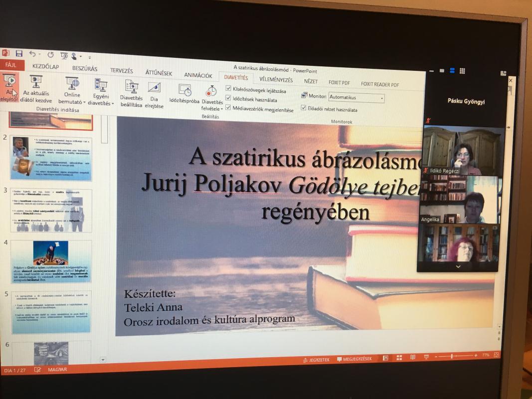The height and width of the screenshot is (399, 532).
Task: Uncheck Időzítések használata checkbox
Action: click(228, 98)
